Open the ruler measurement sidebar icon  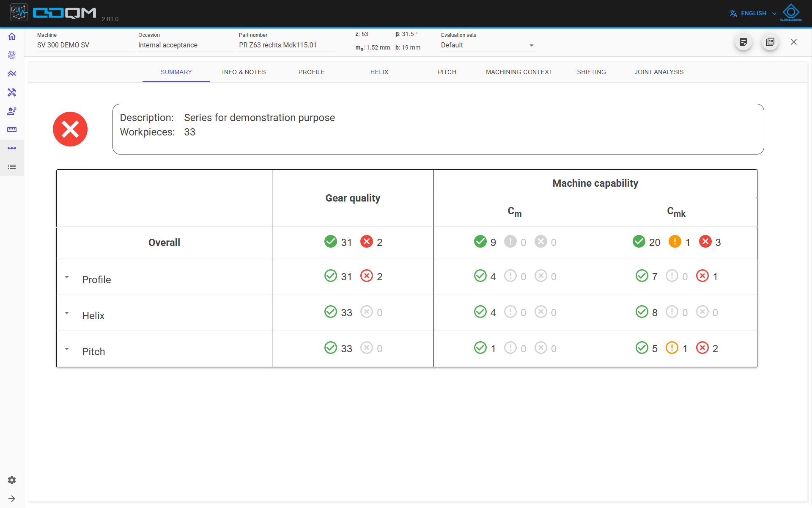[12, 130]
